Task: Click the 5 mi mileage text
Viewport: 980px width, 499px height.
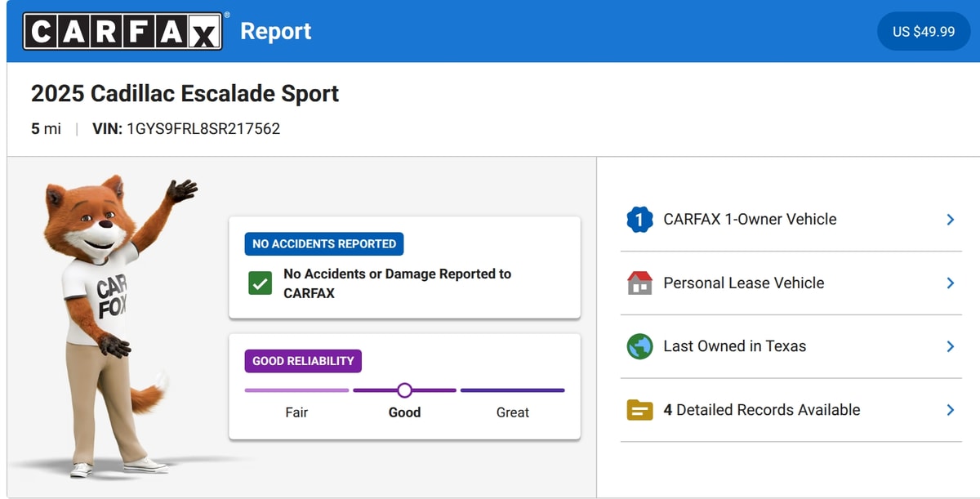Action: [46, 129]
